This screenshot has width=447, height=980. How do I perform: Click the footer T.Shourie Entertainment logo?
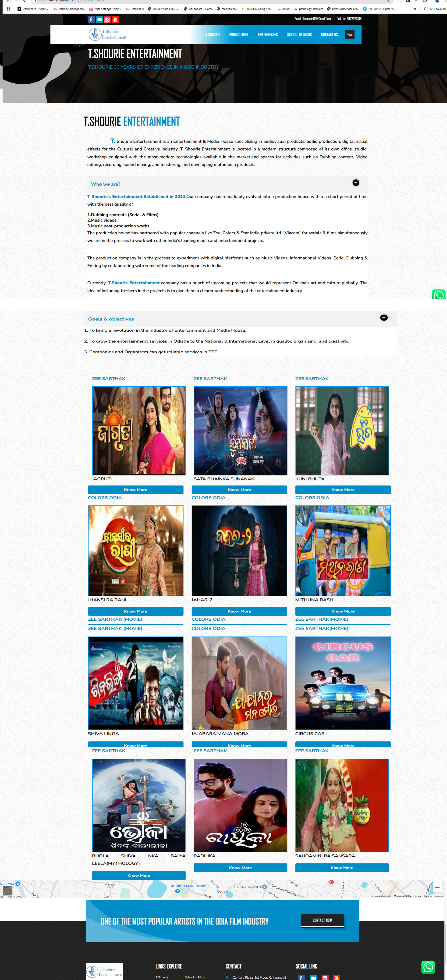[105, 972]
